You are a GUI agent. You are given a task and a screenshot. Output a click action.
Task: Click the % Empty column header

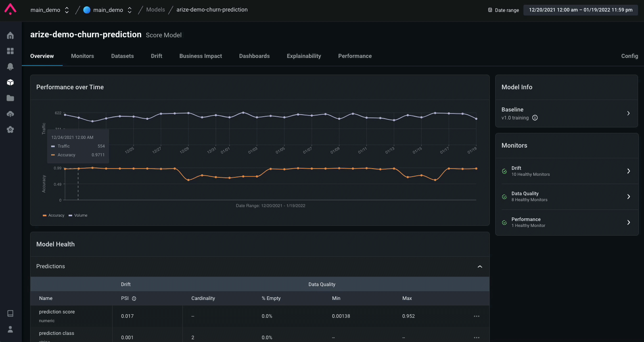pos(271,298)
